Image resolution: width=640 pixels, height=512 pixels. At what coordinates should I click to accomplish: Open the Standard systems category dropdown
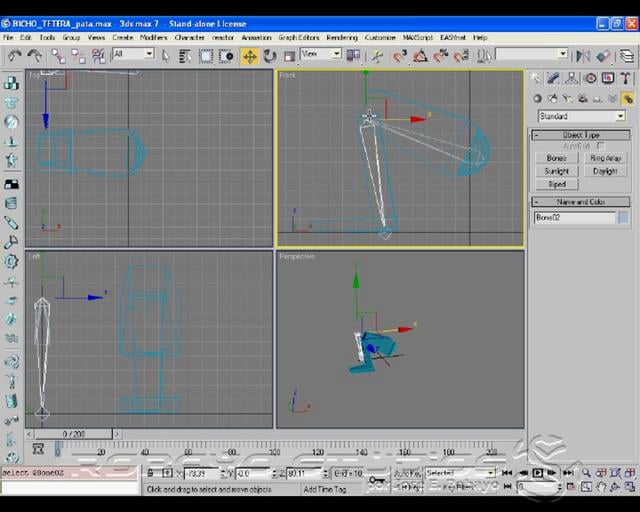pos(581,116)
